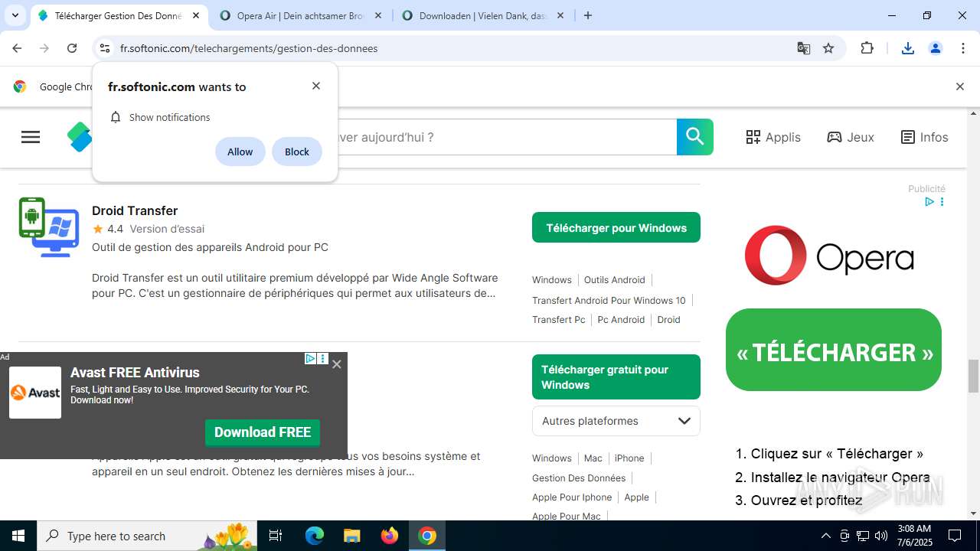Dismiss the Google Chrome infobar

(x=959, y=86)
